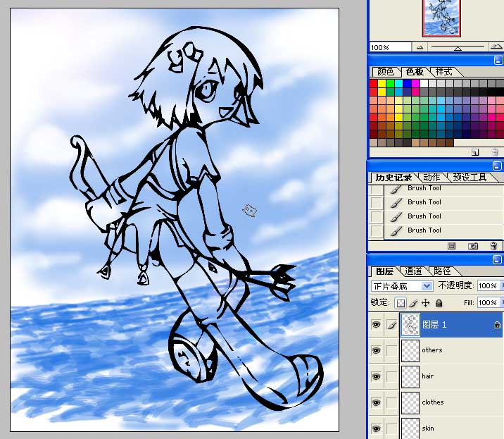The width and height of the screenshot is (504, 439).
Task: Collapse the History palette group
Action: (x=497, y=166)
